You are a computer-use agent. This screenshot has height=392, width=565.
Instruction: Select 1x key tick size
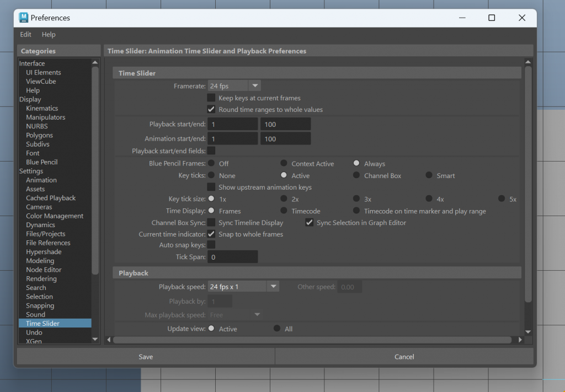211,198
